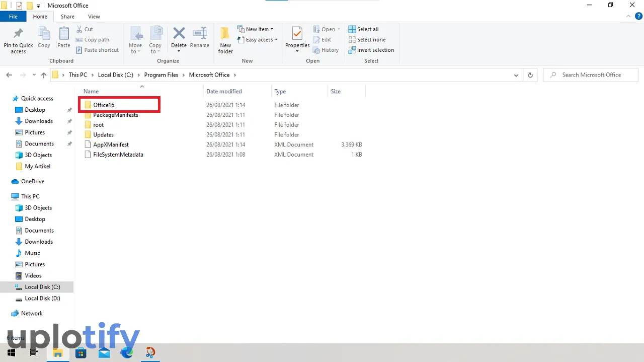
Task: Open Windows Start menu
Action: click(x=11, y=352)
